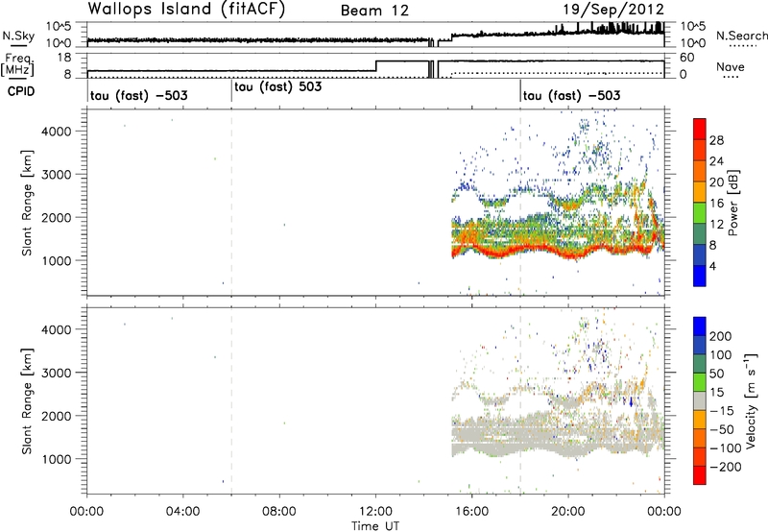The height and width of the screenshot is (532, 768).
Task: Pick the green Velocity segment between 15 and 50
Action: pos(700,382)
